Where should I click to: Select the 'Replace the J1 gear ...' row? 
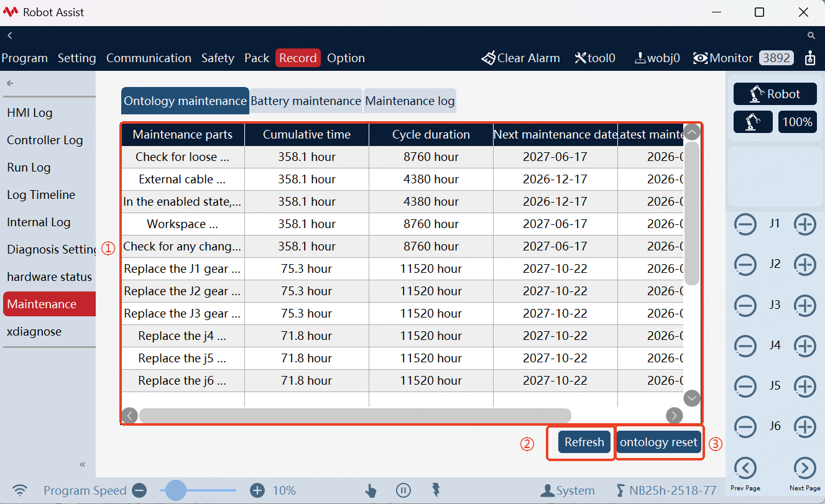tap(402, 268)
